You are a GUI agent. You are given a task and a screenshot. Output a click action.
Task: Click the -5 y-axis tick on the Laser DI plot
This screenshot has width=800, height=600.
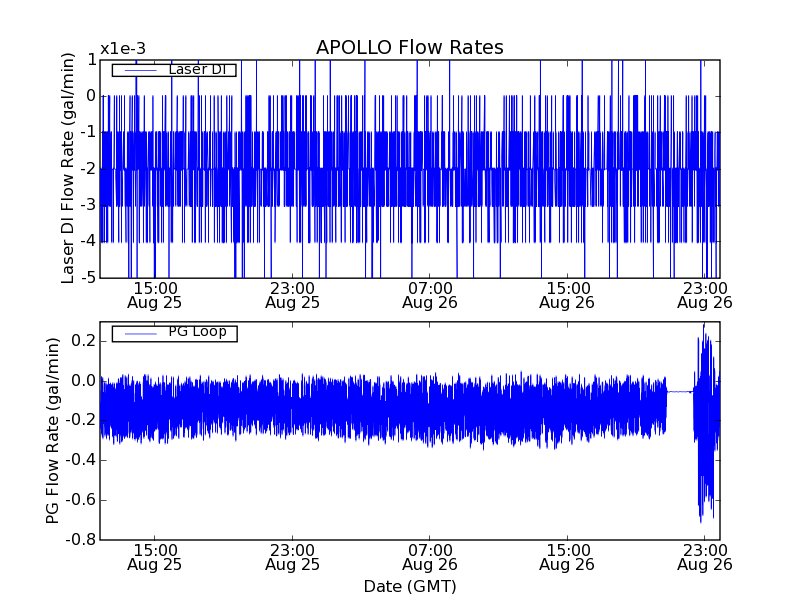pyautogui.click(x=88, y=278)
